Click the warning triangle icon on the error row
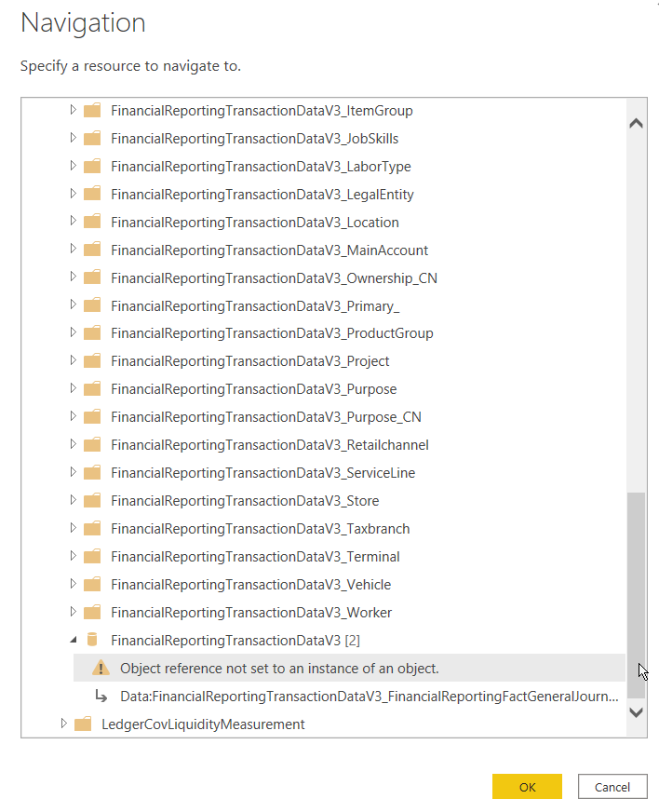 coord(101,668)
